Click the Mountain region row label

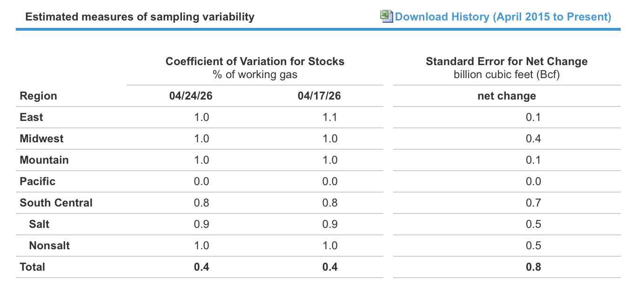click(44, 160)
